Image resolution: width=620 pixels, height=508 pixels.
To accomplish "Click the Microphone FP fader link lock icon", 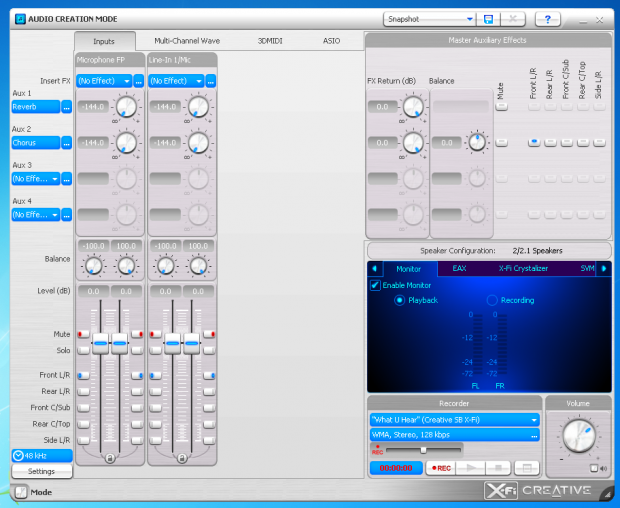I will tap(110, 458).
